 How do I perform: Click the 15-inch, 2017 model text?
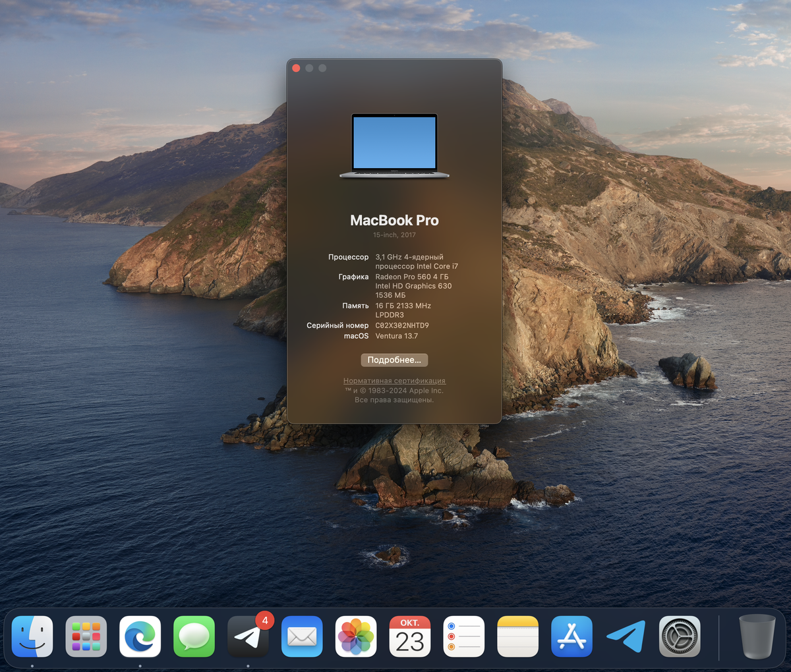pyautogui.click(x=394, y=235)
